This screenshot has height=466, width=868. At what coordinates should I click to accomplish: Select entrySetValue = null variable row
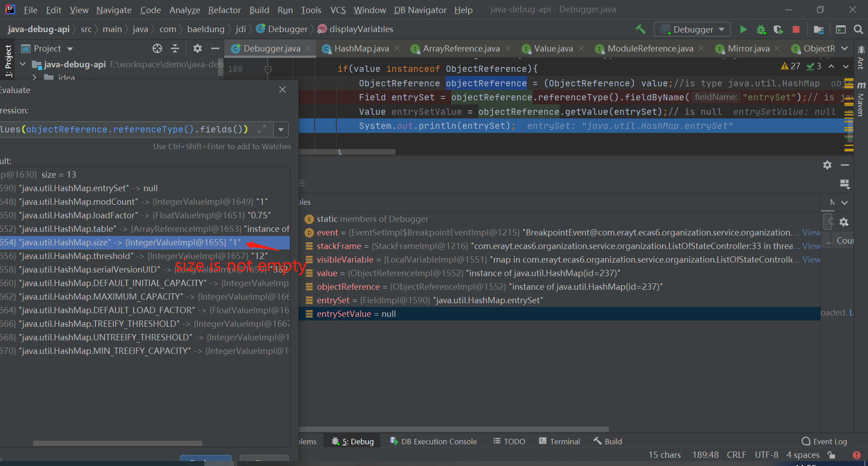click(x=560, y=314)
